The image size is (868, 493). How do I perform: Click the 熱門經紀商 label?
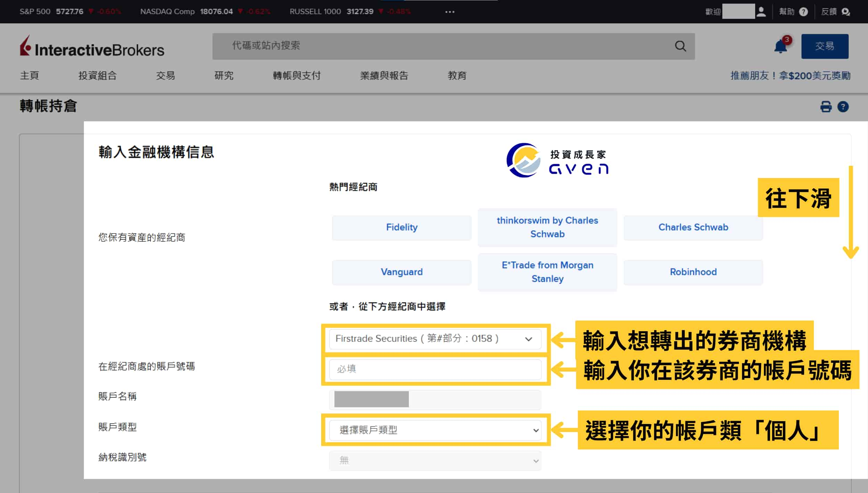tap(353, 187)
